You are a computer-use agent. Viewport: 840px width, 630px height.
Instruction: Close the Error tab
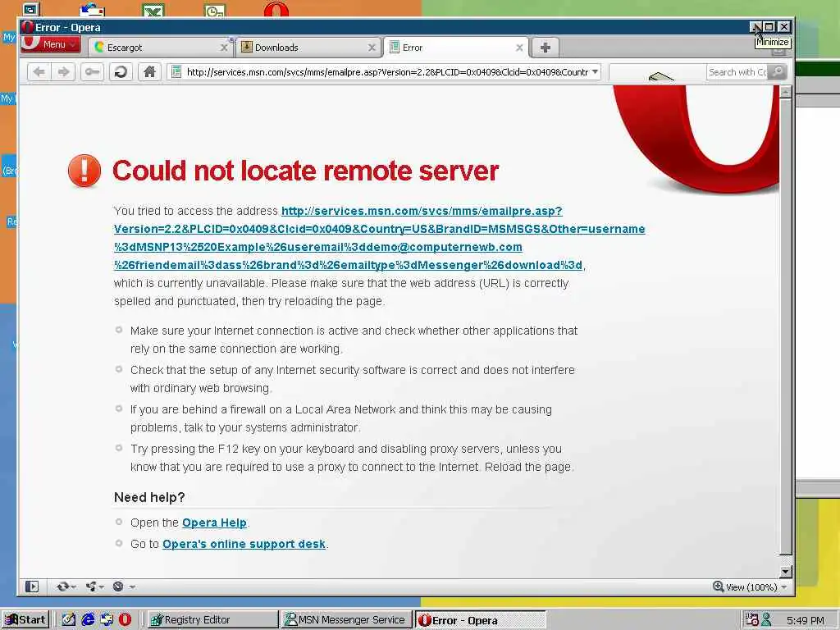pos(519,48)
